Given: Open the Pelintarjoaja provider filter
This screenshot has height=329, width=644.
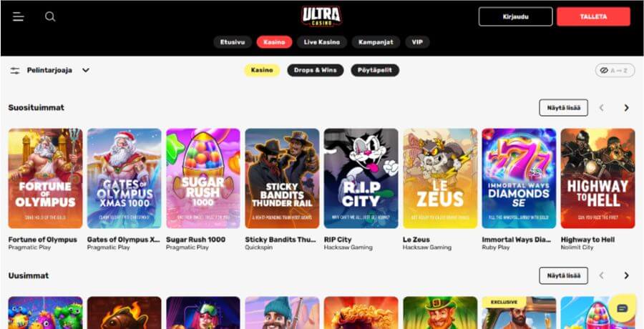Looking at the screenshot, I should coord(49,70).
